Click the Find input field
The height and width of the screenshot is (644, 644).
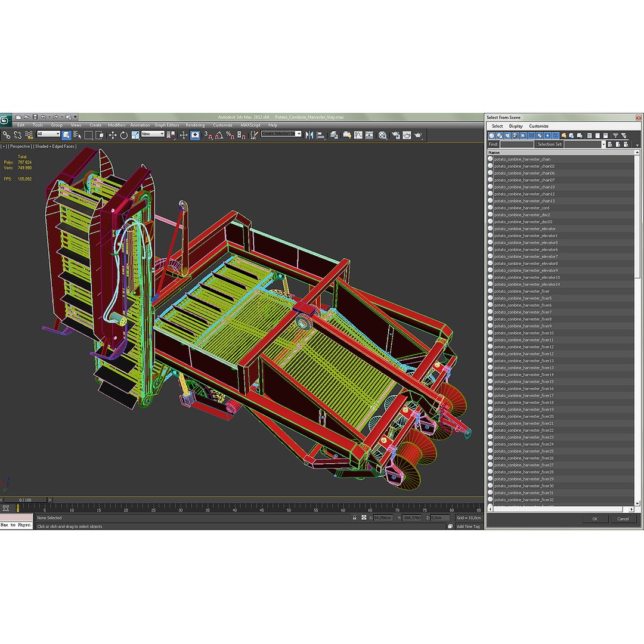pos(516,144)
